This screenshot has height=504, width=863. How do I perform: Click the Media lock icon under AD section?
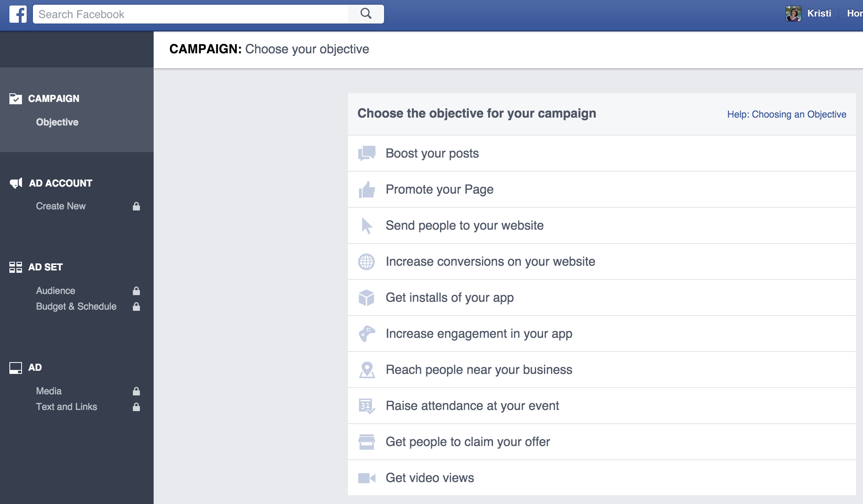pyautogui.click(x=137, y=391)
